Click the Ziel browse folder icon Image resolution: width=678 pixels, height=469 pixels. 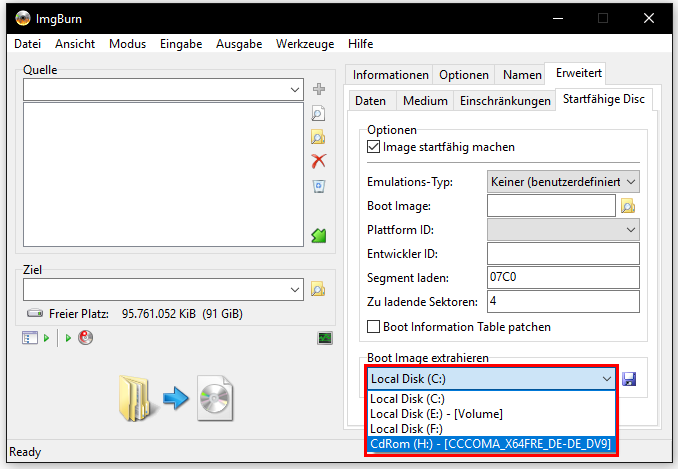coord(318,289)
